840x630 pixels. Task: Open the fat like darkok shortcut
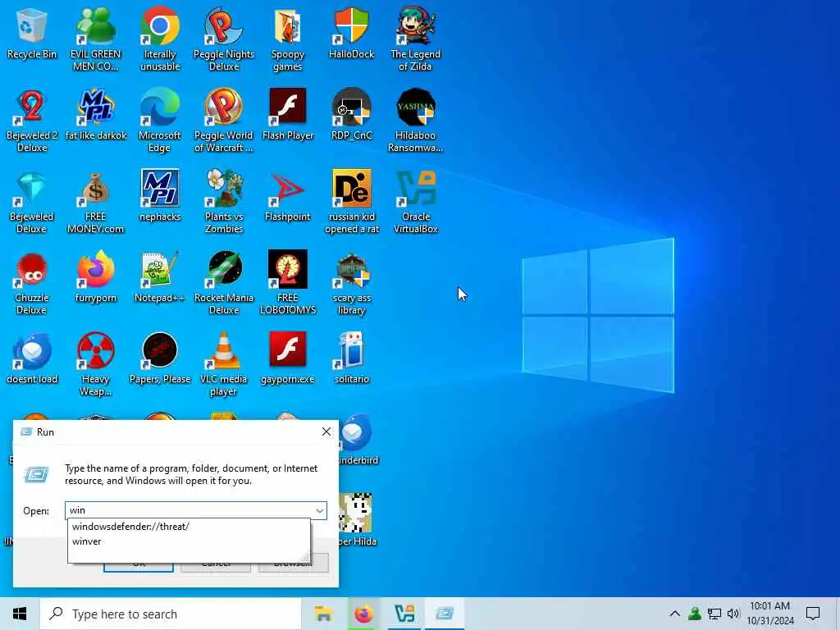point(96,115)
